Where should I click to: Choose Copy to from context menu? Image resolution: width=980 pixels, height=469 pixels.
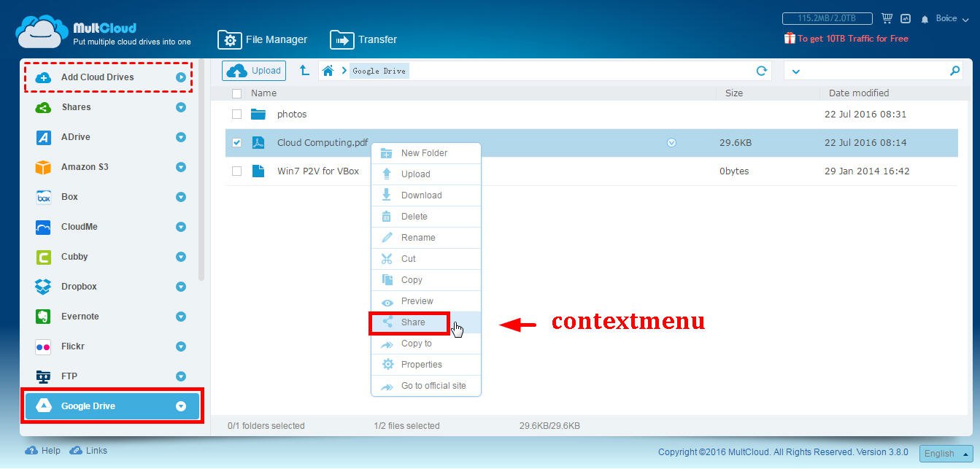[x=426, y=344]
